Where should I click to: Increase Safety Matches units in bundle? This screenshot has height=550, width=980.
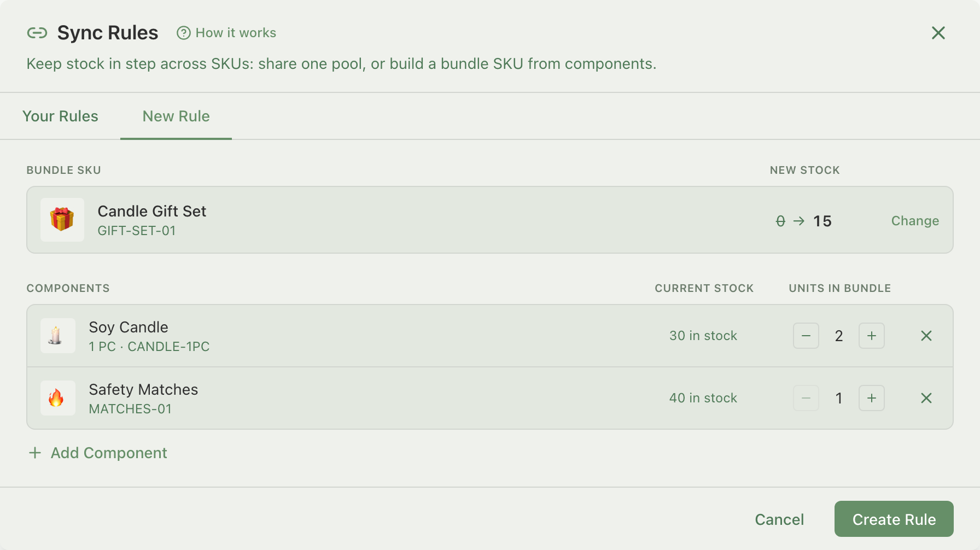coord(872,398)
